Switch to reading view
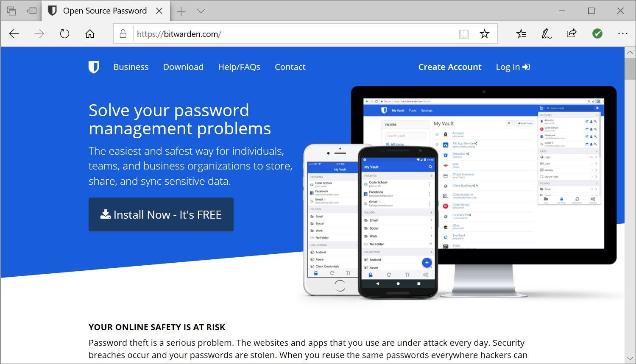Viewport: 636px width, 364px height. click(x=464, y=34)
